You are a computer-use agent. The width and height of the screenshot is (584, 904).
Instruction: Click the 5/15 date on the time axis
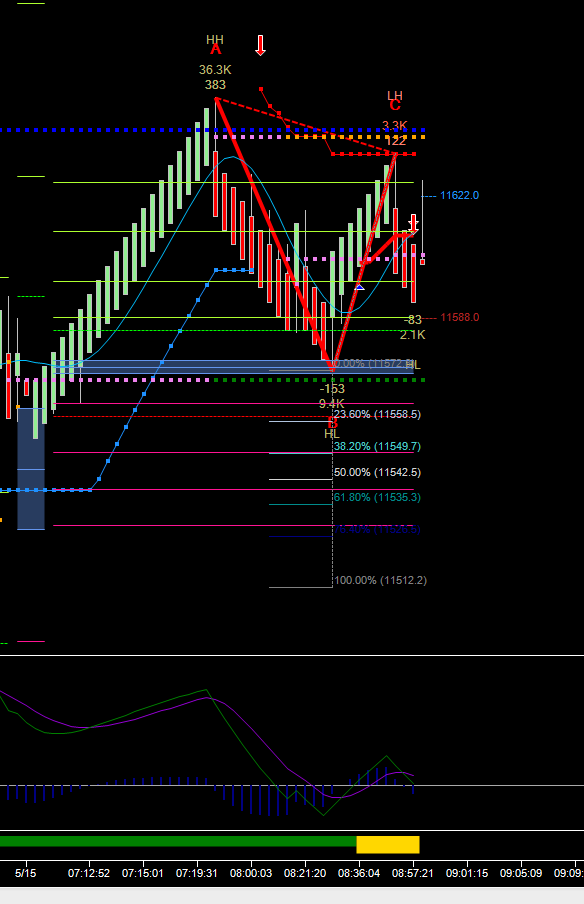click(25, 873)
